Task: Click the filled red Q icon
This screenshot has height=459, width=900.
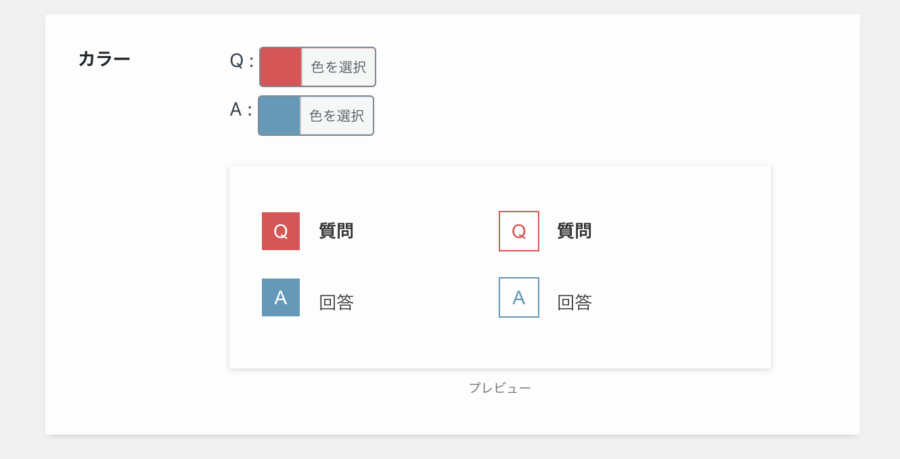Action: [281, 231]
